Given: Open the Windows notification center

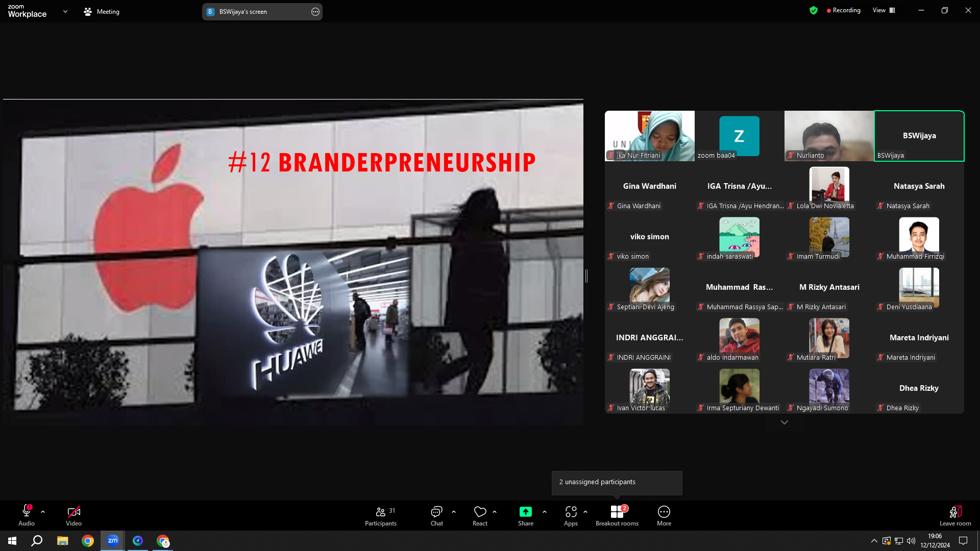Looking at the screenshot, I should pos(963,541).
